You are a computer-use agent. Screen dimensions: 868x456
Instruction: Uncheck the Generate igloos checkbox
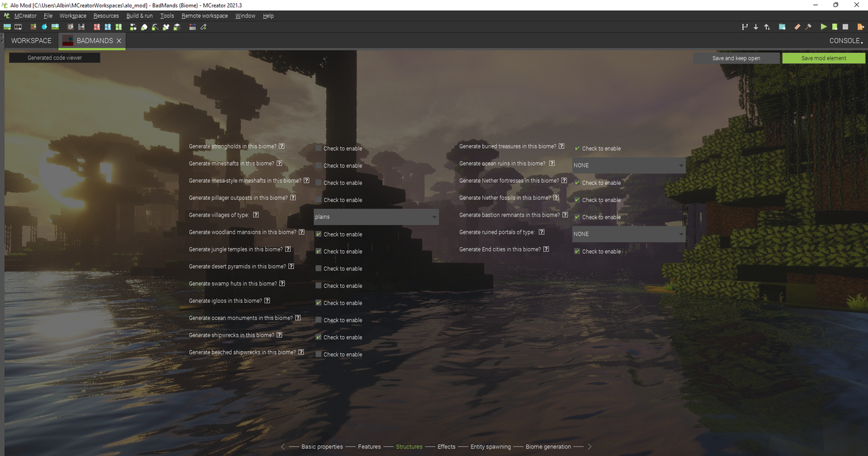click(318, 302)
